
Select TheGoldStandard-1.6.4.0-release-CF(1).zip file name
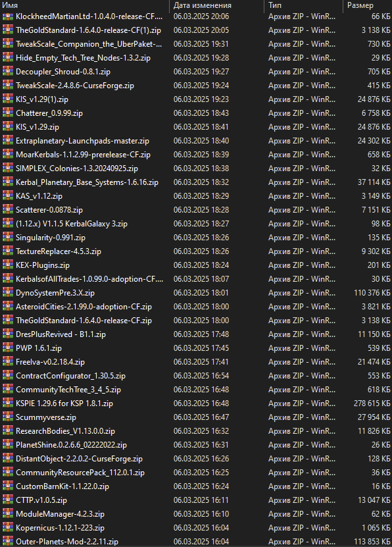[x=88, y=30]
